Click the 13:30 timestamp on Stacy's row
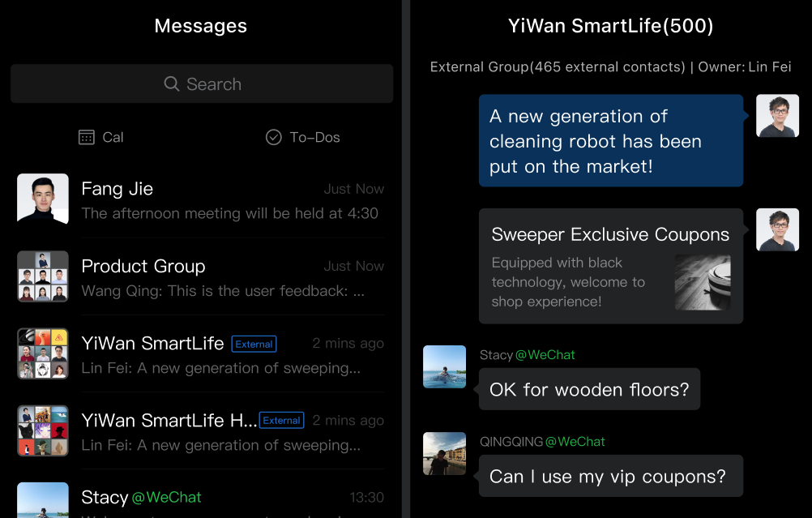The width and height of the screenshot is (812, 518). click(x=366, y=497)
